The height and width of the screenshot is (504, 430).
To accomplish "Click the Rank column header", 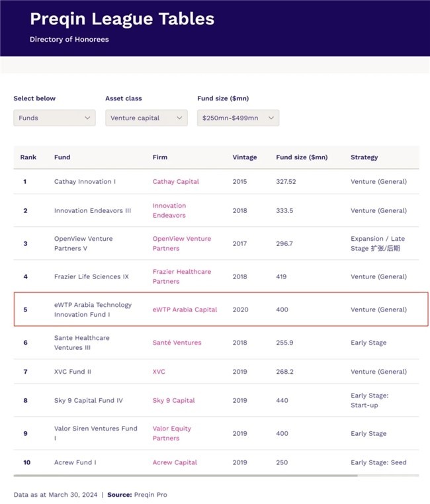I will click(28, 157).
